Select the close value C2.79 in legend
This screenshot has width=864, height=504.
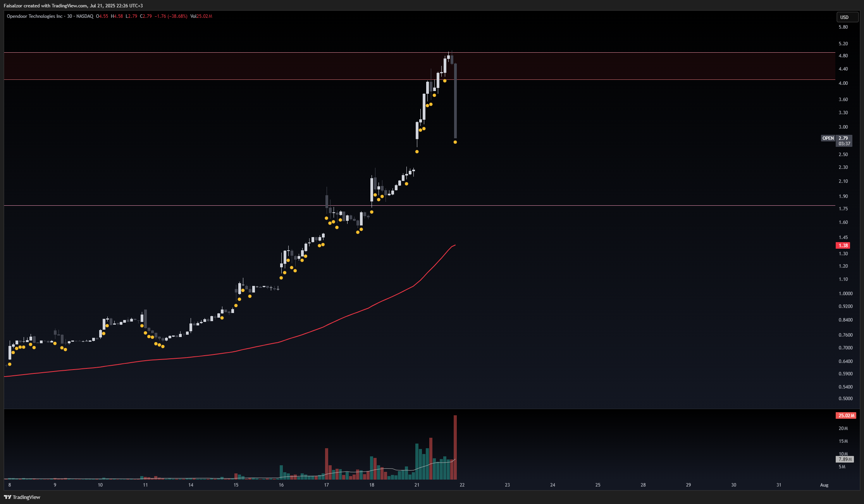(146, 16)
